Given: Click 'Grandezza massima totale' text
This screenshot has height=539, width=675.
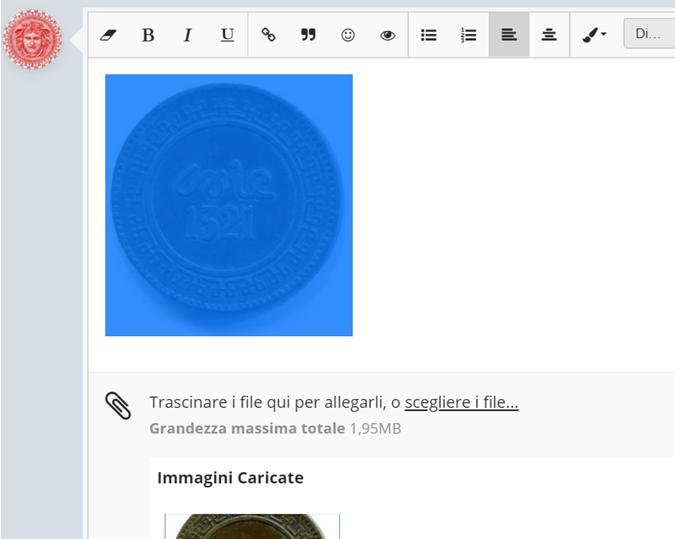Looking at the screenshot, I should 247,428.
